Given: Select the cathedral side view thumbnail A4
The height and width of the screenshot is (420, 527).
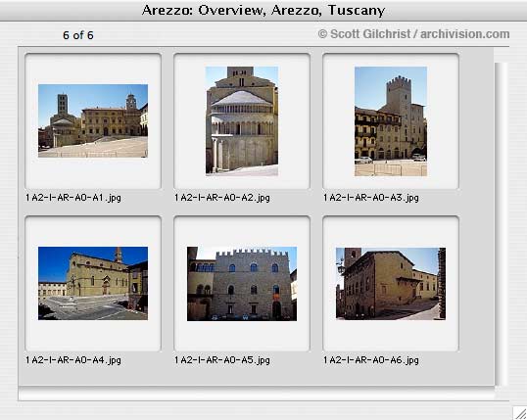Looking at the screenshot, I should (x=93, y=283).
